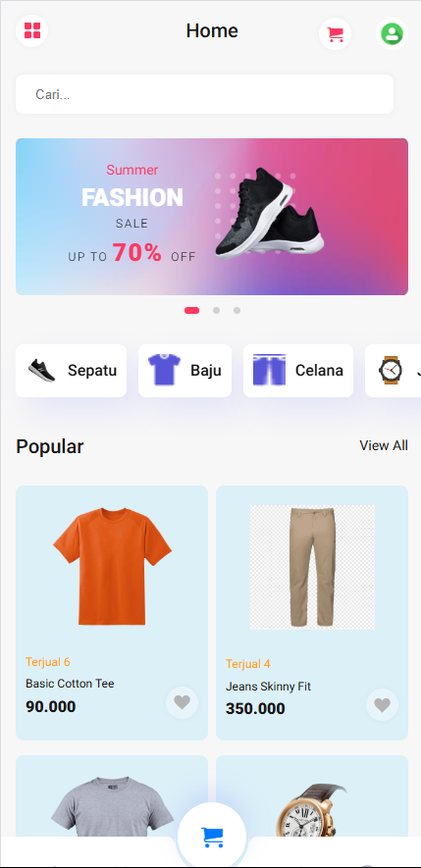Open the grid menu icon
This screenshot has height=868, width=421.
(32, 31)
